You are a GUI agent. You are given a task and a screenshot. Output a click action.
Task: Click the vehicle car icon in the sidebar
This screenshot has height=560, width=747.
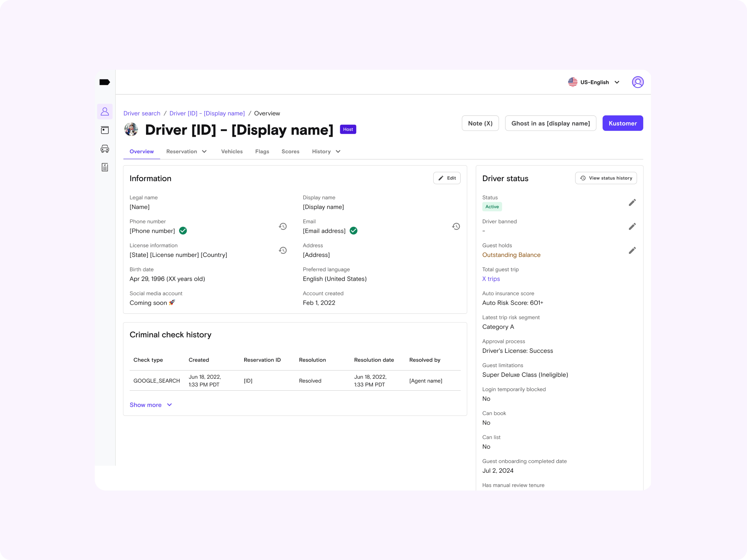105,149
